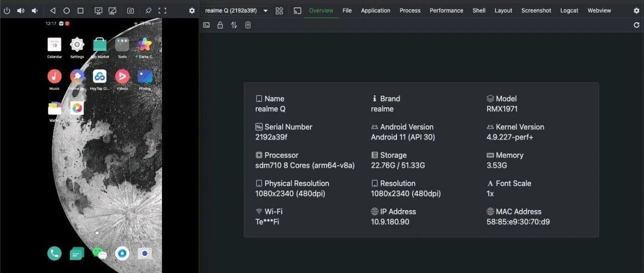644x273 pixels.
Task: Toggle fullscreen mirror mode
Action: (163, 11)
